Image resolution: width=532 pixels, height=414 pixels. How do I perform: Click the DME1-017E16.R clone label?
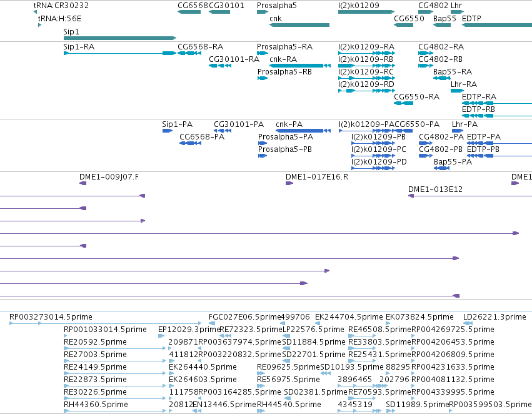(x=317, y=177)
